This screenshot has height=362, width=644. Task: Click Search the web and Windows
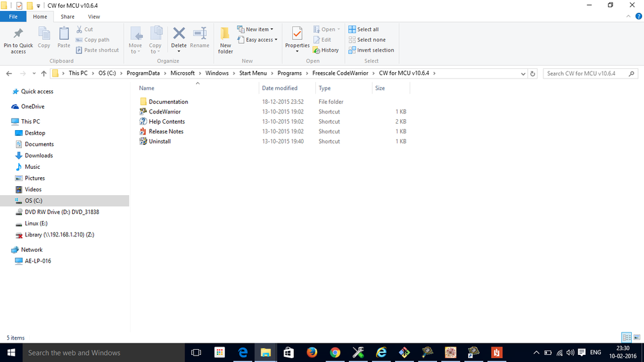pyautogui.click(x=104, y=352)
